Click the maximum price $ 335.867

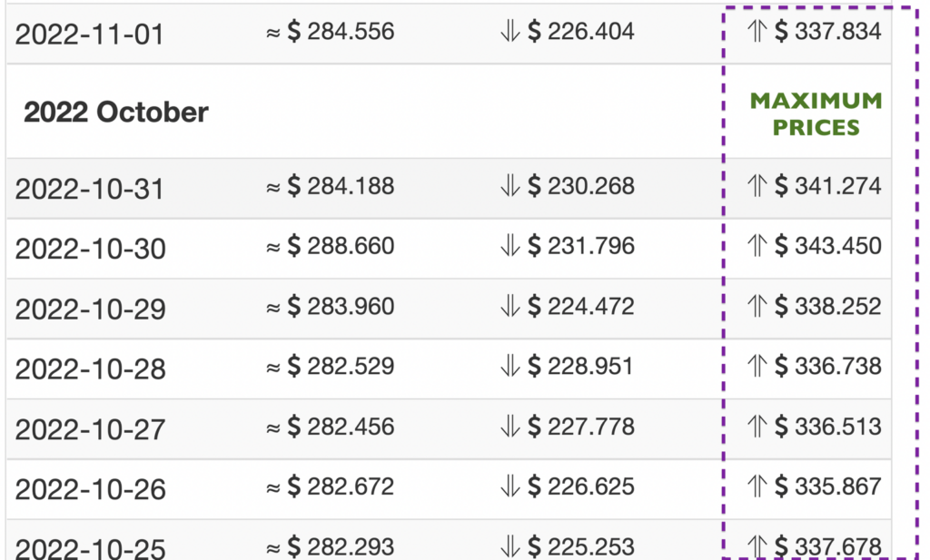tap(828, 486)
